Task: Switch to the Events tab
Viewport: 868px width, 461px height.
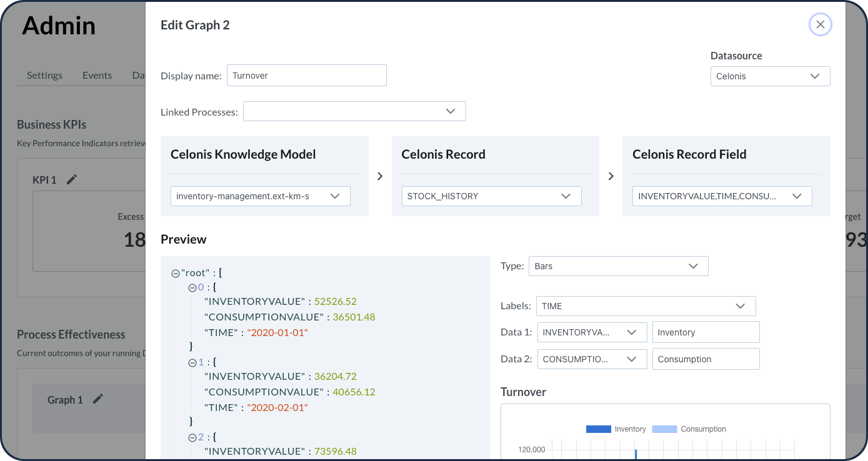Action: tap(97, 75)
